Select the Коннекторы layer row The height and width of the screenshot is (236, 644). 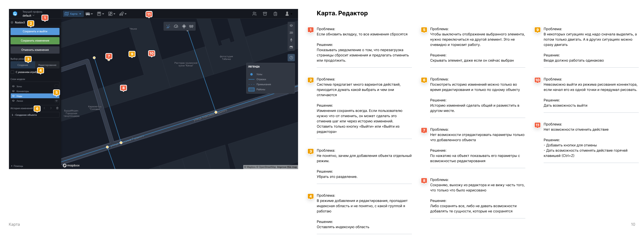pos(35,91)
